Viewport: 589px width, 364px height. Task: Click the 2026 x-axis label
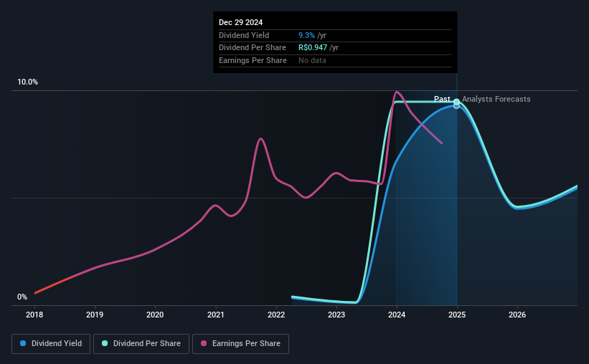517,315
